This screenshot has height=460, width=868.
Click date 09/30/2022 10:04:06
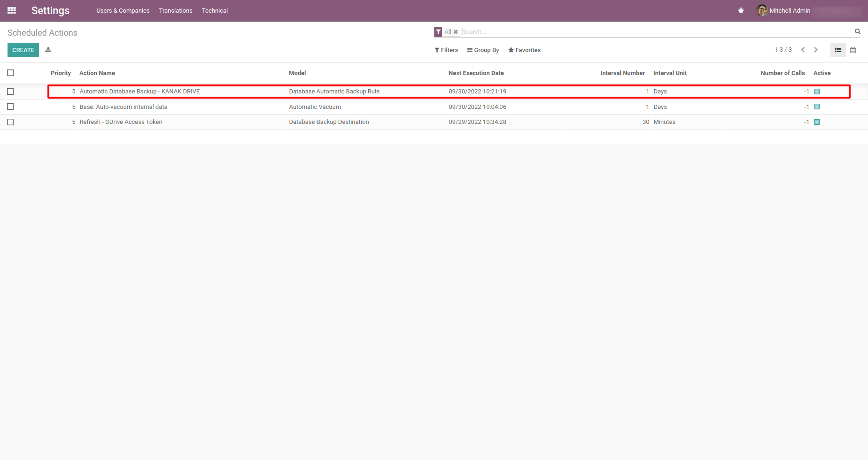477,107
